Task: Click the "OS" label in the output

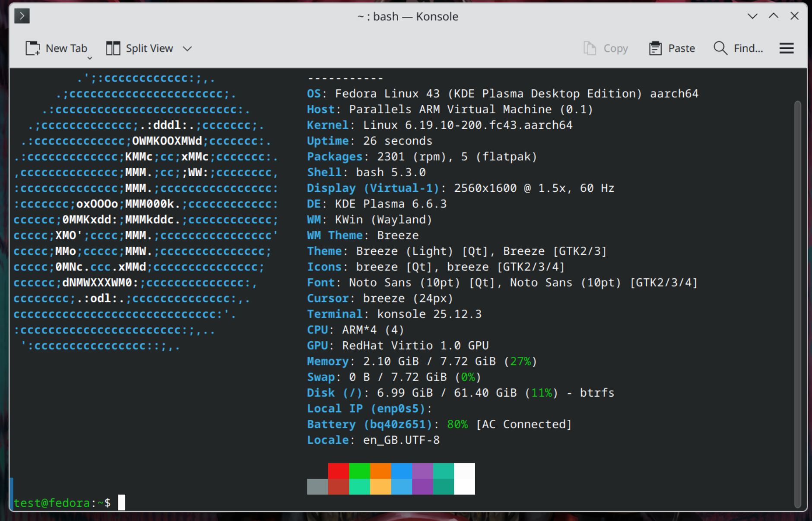Action: pos(314,94)
